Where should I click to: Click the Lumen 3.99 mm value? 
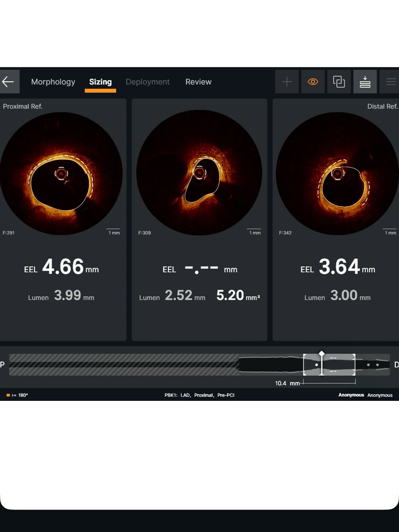click(x=61, y=296)
